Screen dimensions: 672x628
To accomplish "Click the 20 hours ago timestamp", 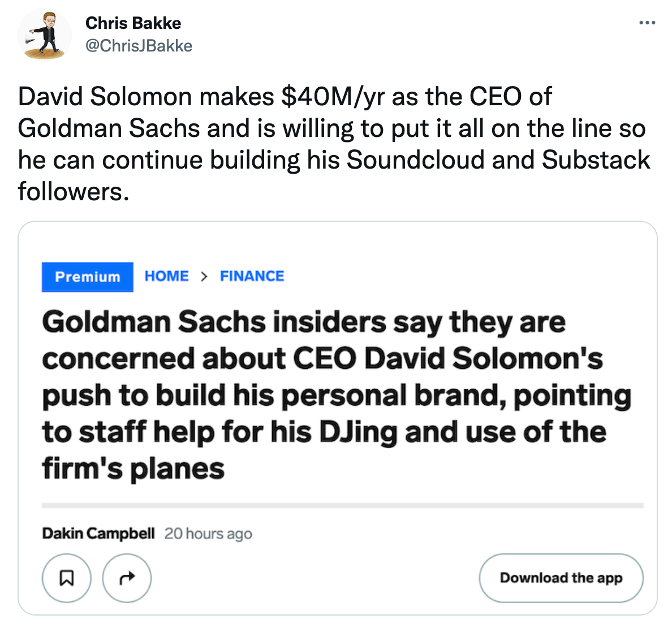I will pyautogui.click(x=208, y=534).
